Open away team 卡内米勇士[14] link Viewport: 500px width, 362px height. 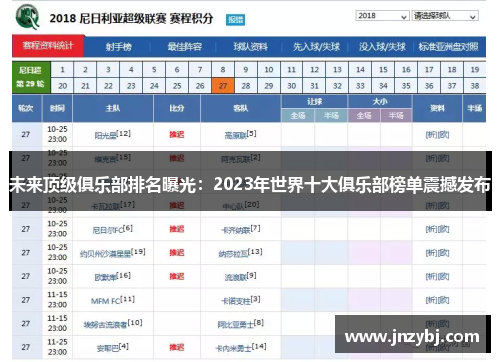241,347
